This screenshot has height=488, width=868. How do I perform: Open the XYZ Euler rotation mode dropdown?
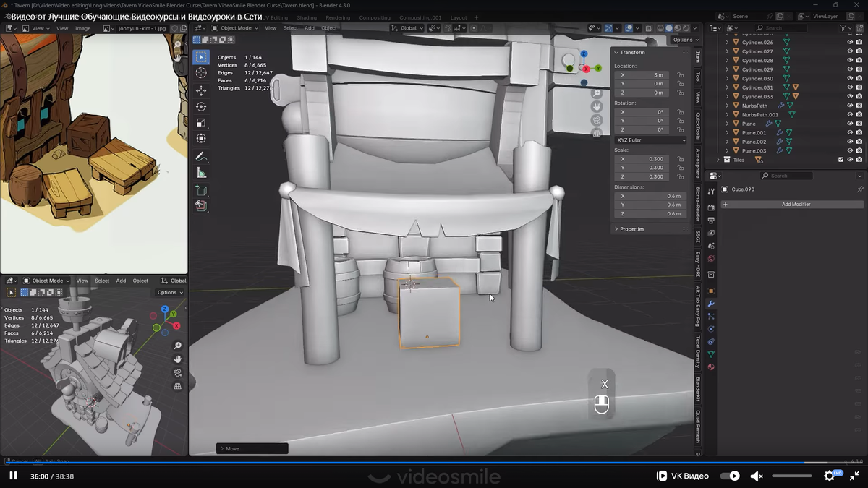[x=650, y=140]
